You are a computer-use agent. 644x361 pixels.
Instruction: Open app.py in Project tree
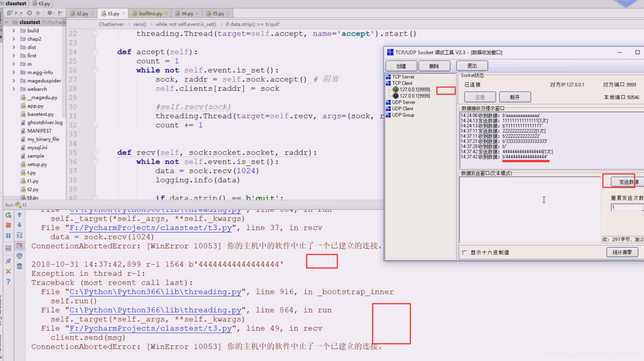click(35, 106)
